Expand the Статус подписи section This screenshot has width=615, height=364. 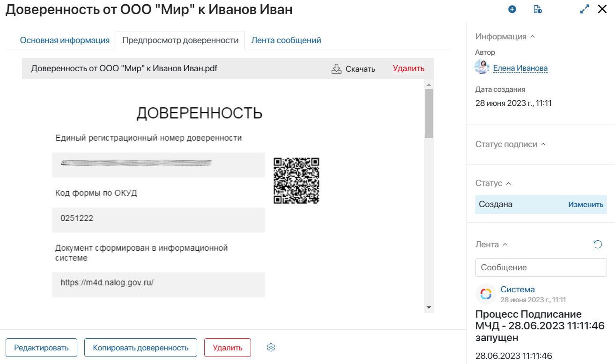coord(543,144)
